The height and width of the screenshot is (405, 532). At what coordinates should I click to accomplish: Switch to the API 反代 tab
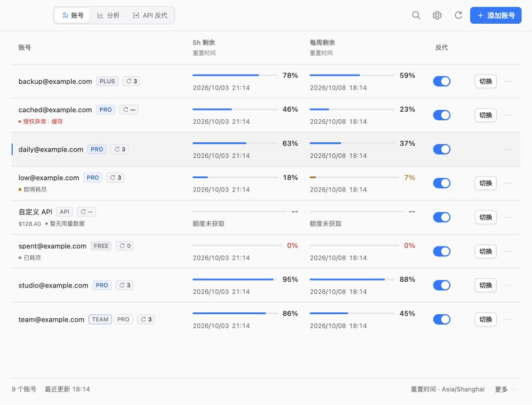pyautogui.click(x=150, y=15)
